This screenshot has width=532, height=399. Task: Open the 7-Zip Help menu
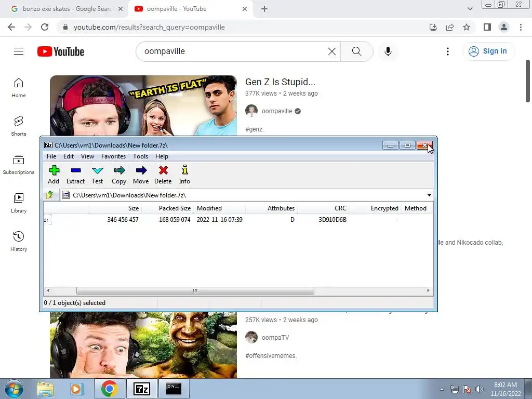162,156
